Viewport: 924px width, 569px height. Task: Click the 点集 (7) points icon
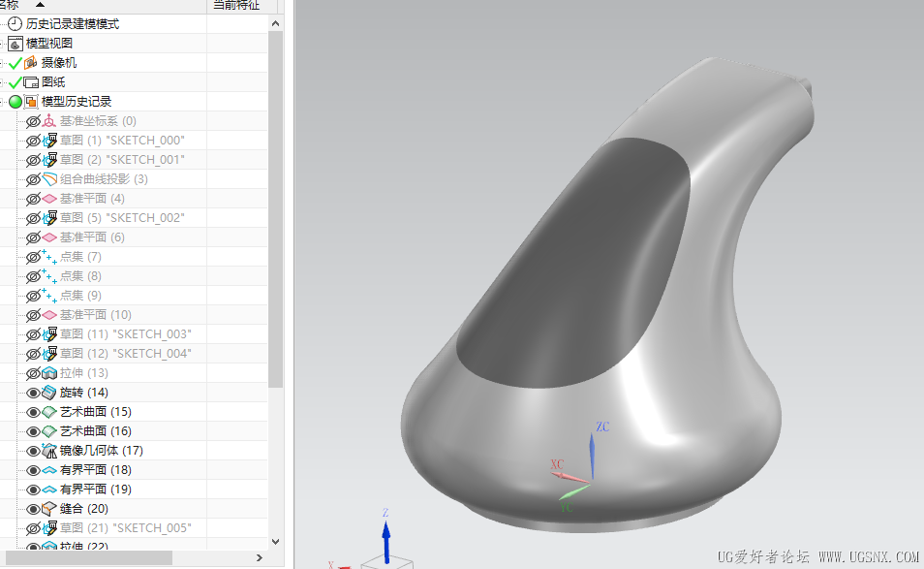(49, 257)
